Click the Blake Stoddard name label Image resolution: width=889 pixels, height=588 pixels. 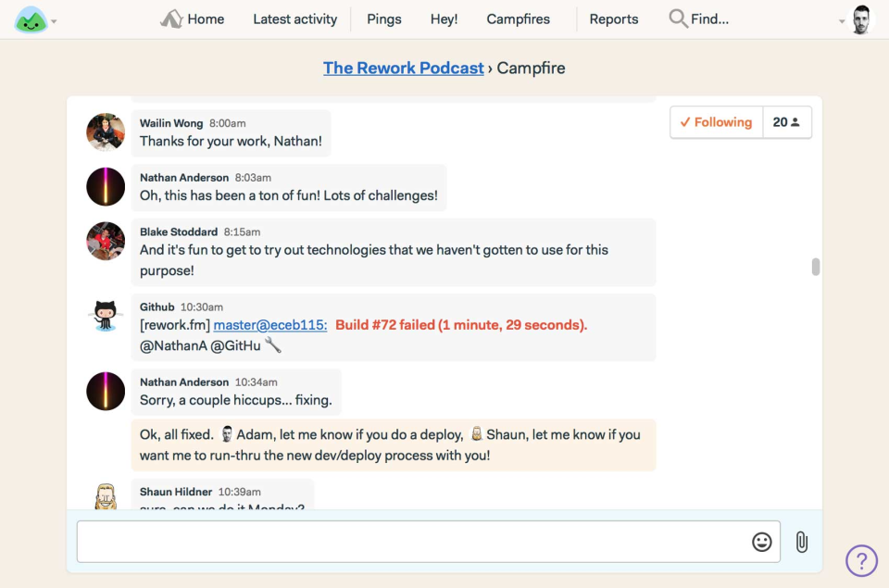click(179, 231)
